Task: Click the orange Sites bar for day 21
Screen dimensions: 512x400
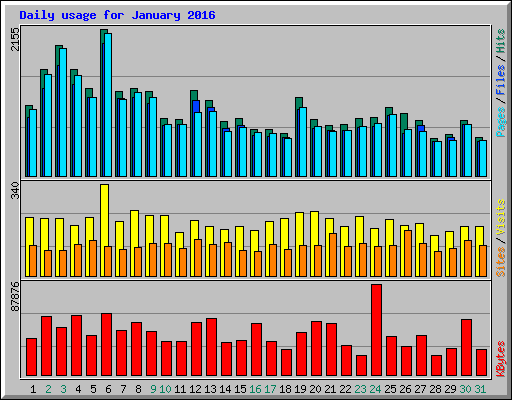Action: (333, 255)
